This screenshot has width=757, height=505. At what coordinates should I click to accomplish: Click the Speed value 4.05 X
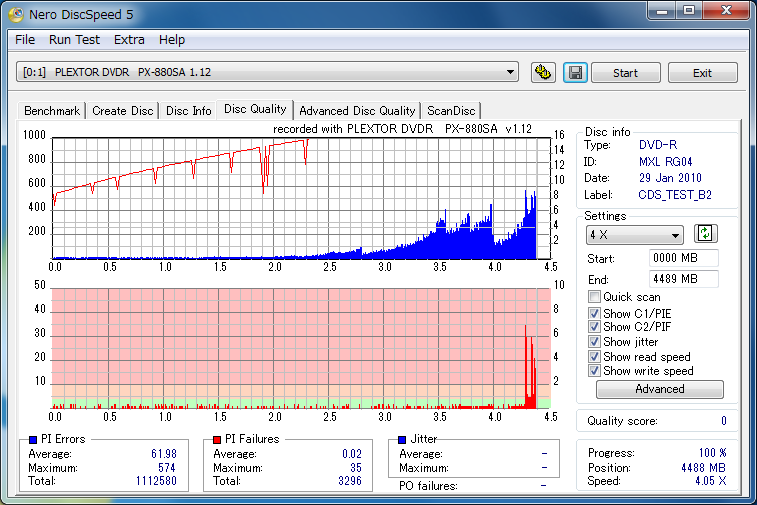[711, 481]
